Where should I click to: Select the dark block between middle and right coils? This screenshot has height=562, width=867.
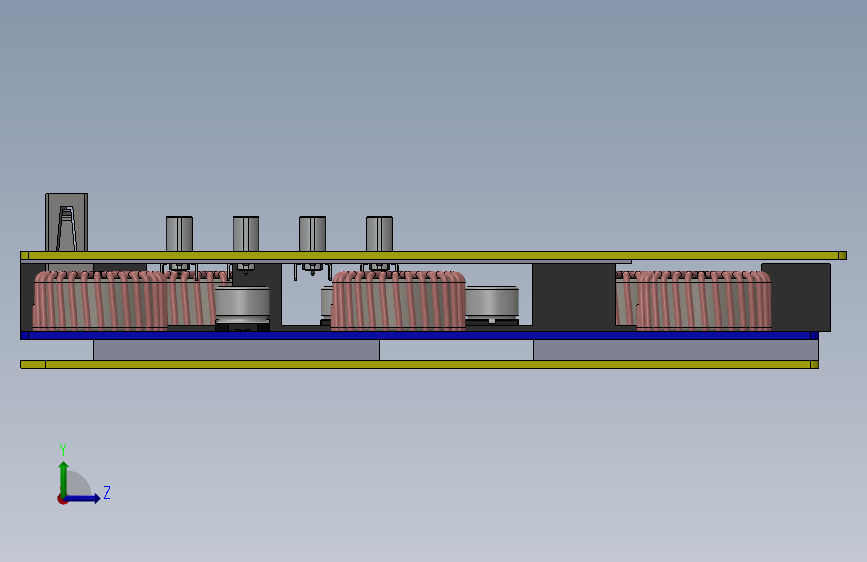click(x=574, y=297)
